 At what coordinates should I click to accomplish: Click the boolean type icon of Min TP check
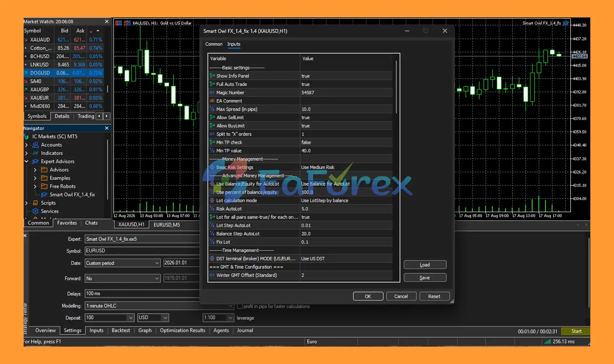[212, 142]
